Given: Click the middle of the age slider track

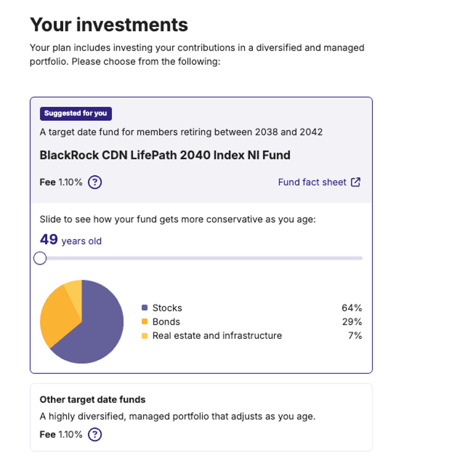Looking at the screenshot, I should pos(201,258).
